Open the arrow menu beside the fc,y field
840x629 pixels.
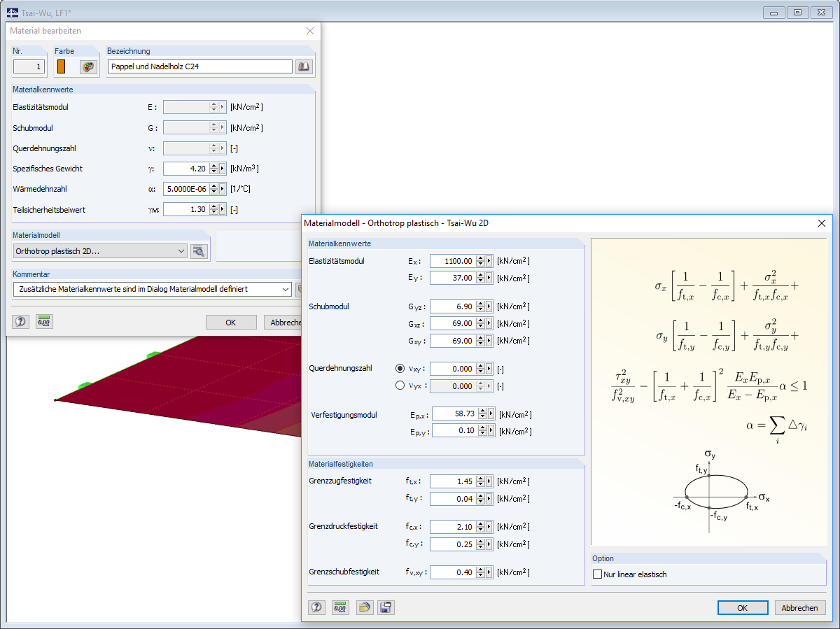(x=489, y=544)
